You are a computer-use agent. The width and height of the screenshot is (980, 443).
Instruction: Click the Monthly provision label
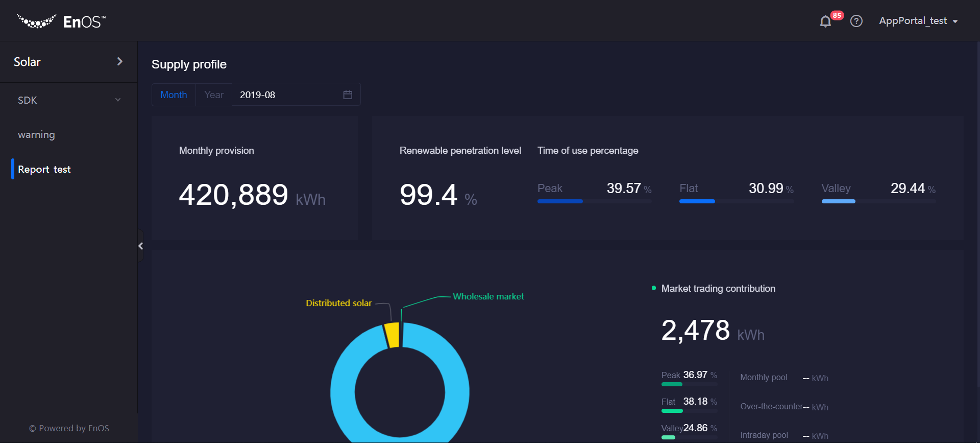[216, 151]
